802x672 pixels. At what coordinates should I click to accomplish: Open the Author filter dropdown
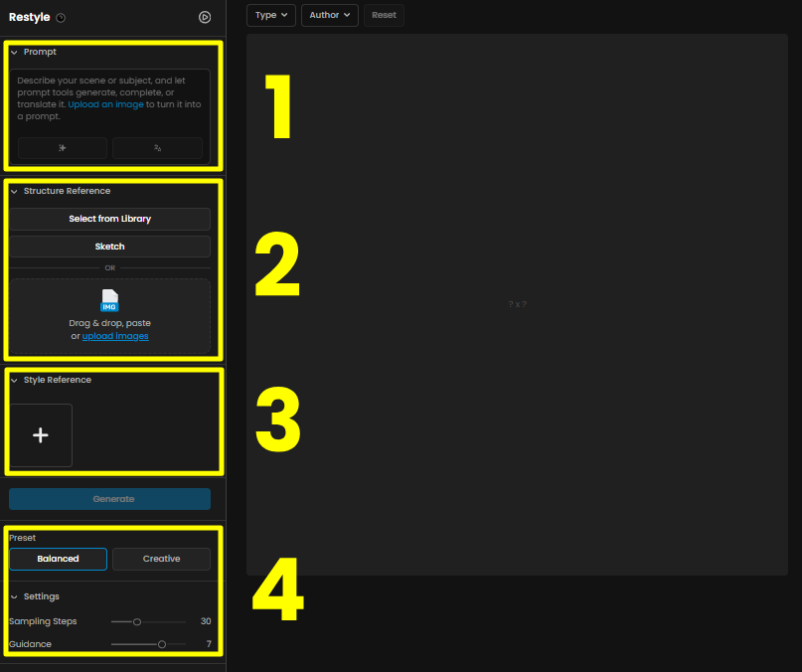(x=329, y=15)
